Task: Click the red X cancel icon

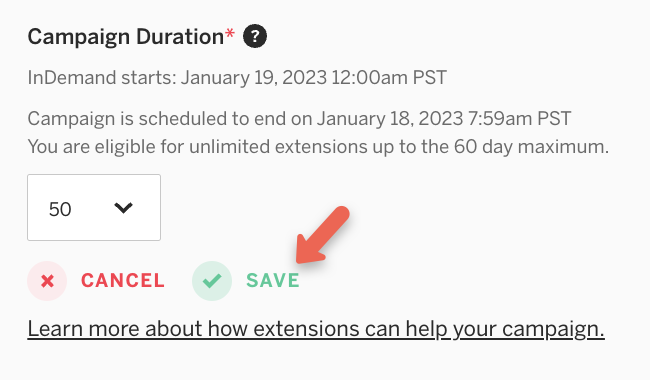Action: point(47,281)
